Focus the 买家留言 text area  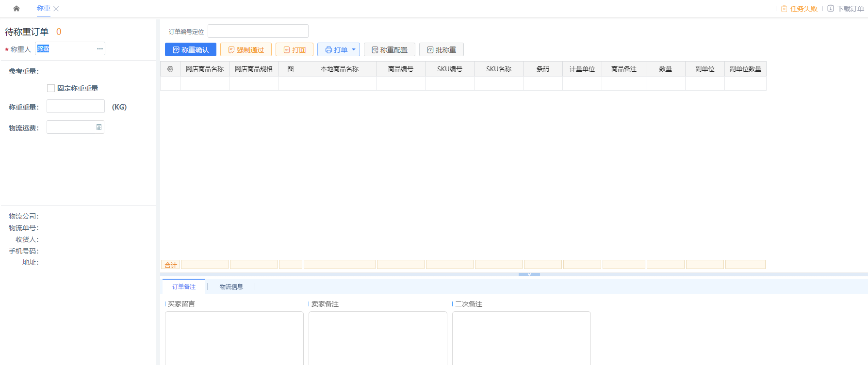tap(234, 338)
